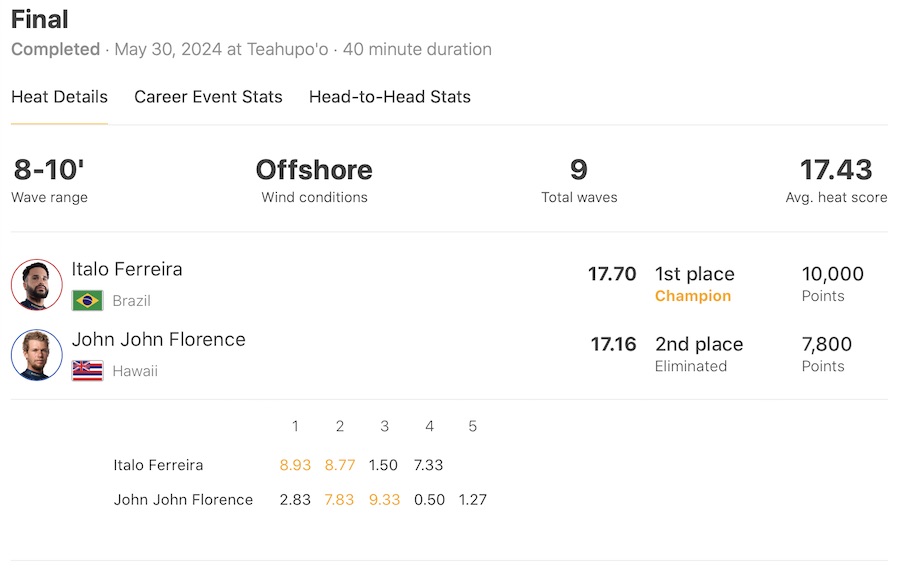Open the Head-to-Head Stats tab

(x=390, y=97)
